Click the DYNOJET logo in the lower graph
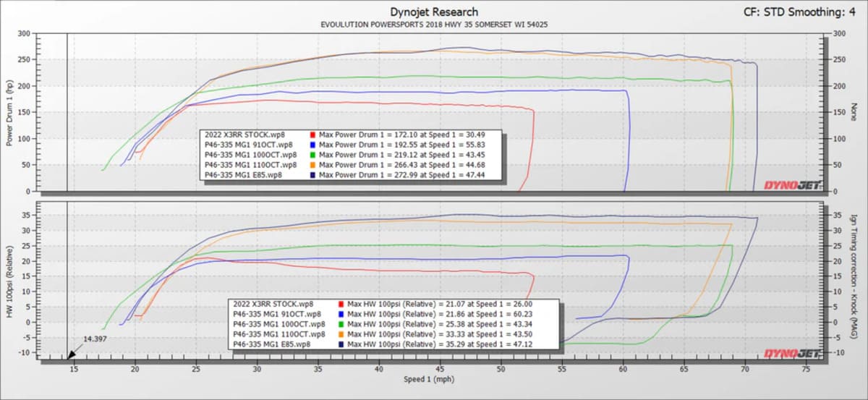The image size is (868, 400). coord(793,354)
